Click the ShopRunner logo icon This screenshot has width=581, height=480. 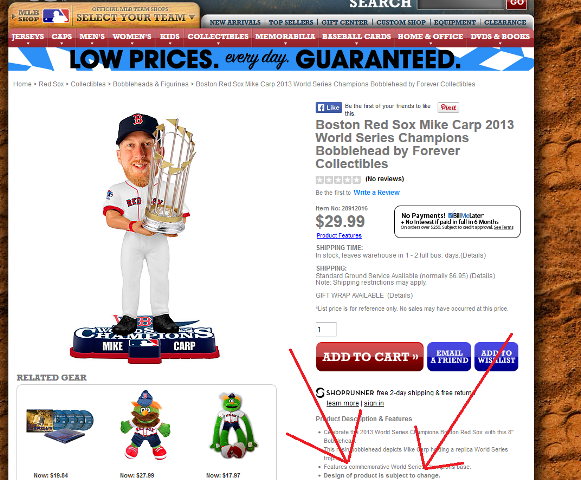click(x=320, y=393)
